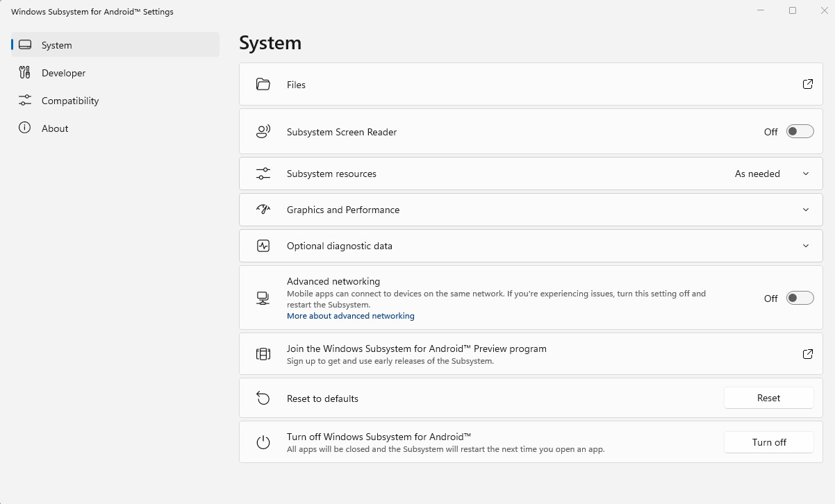Expand the Optional diagnostic data chevron
The height and width of the screenshot is (504, 835).
(x=806, y=246)
